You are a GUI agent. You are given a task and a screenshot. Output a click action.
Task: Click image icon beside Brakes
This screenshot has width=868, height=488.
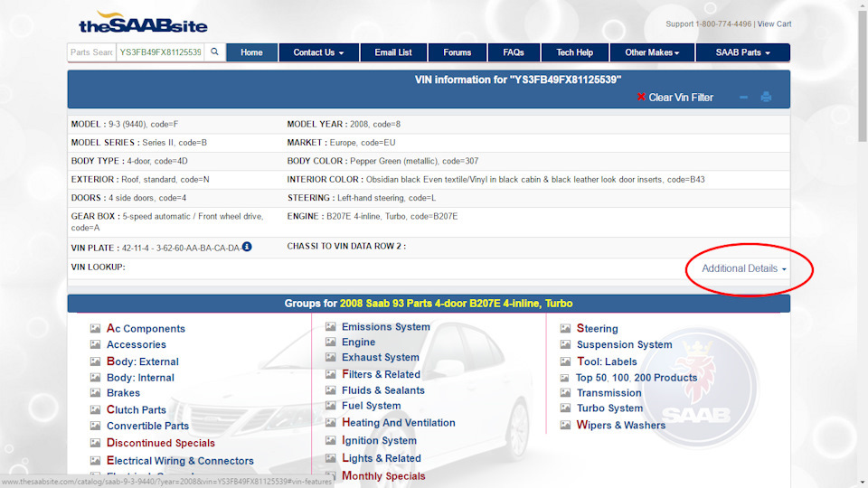[95, 393]
